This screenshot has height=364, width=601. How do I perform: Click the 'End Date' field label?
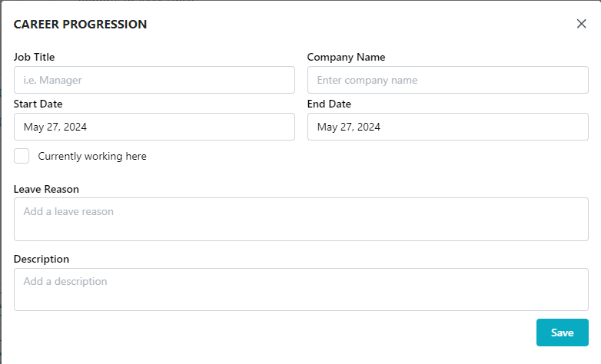coord(329,104)
